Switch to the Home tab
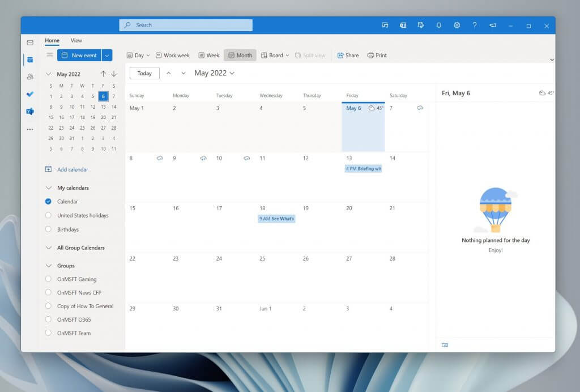The height and width of the screenshot is (392, 580). click(x=52, y=40)
